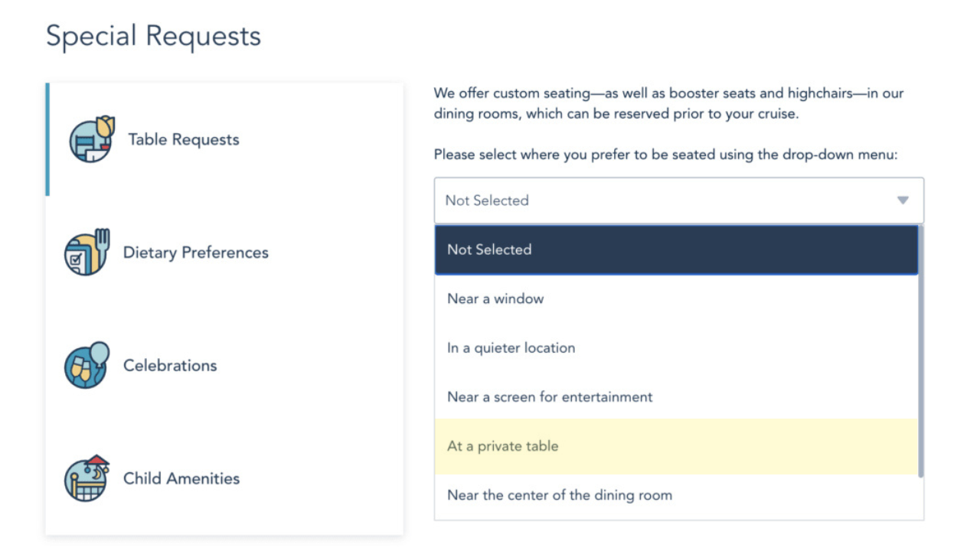Click the Child Amenities crib icon
This screenshot has width=980, height=551.
[x=87, y=478]
